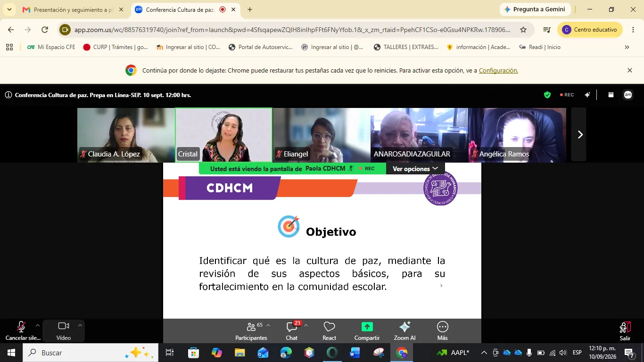Screen dimensions: 644x362
Task: Click the browser address bar URL
Action: 292,30
